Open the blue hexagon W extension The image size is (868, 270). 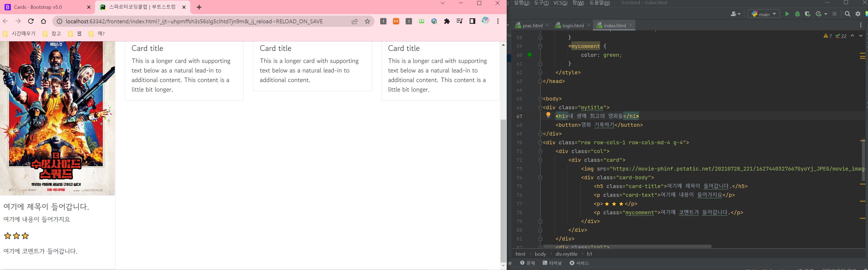click(x=434, y=21)
